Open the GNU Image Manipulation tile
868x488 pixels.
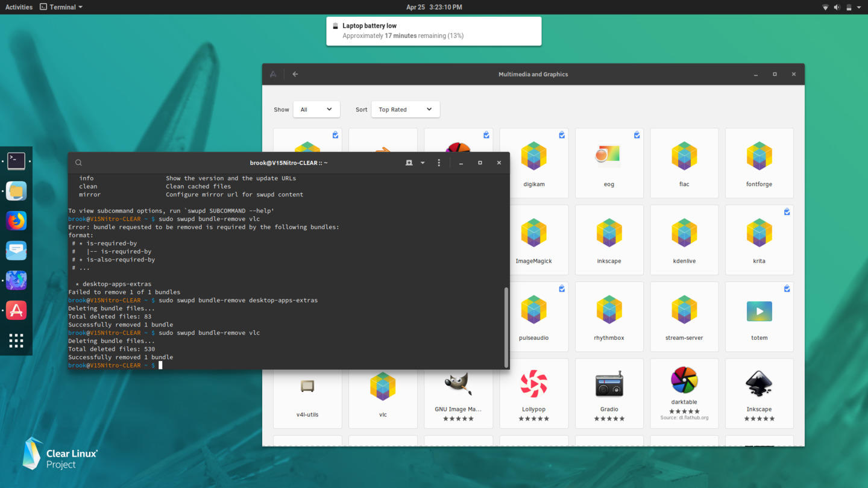(458, 398)
